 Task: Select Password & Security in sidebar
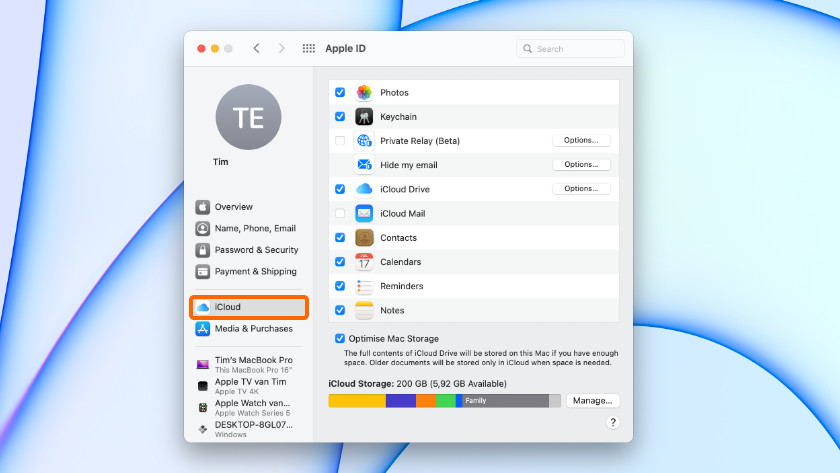[256, 250]
